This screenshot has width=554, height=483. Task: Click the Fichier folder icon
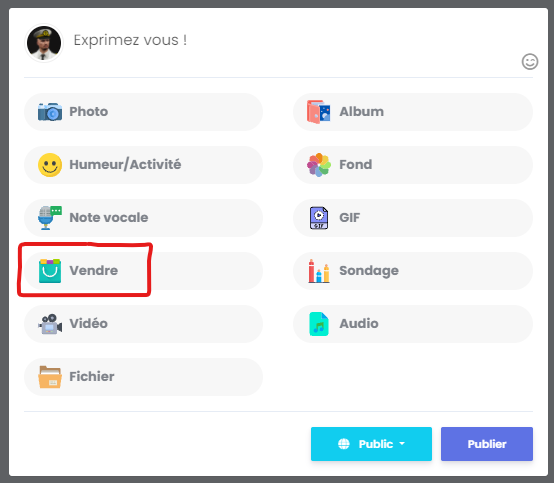coord(50,377)
